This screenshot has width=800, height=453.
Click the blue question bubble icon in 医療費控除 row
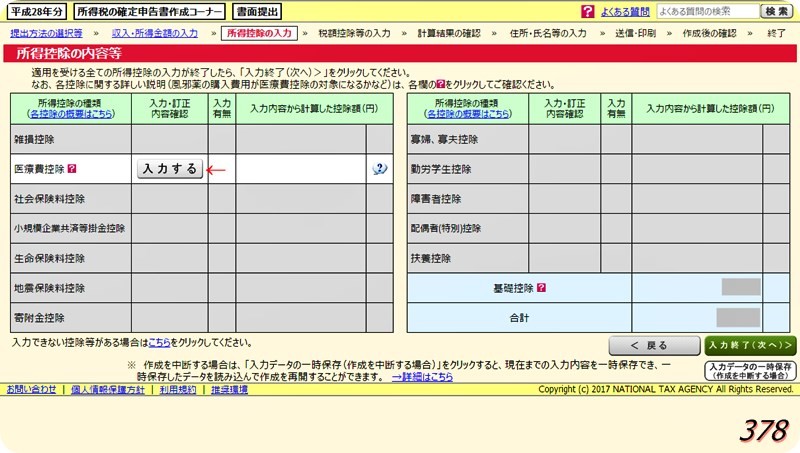click(380, 169)
